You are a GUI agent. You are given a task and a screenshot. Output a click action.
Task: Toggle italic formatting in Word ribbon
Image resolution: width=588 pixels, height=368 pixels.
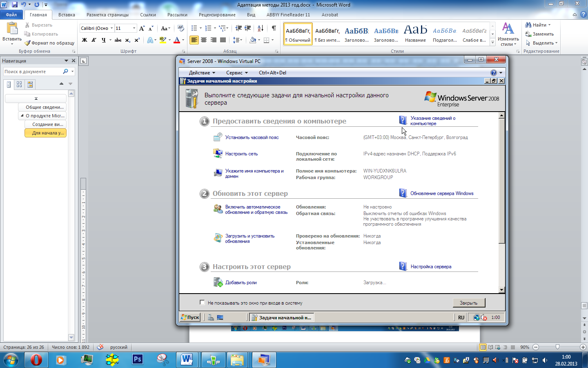[x=94, y=40]
